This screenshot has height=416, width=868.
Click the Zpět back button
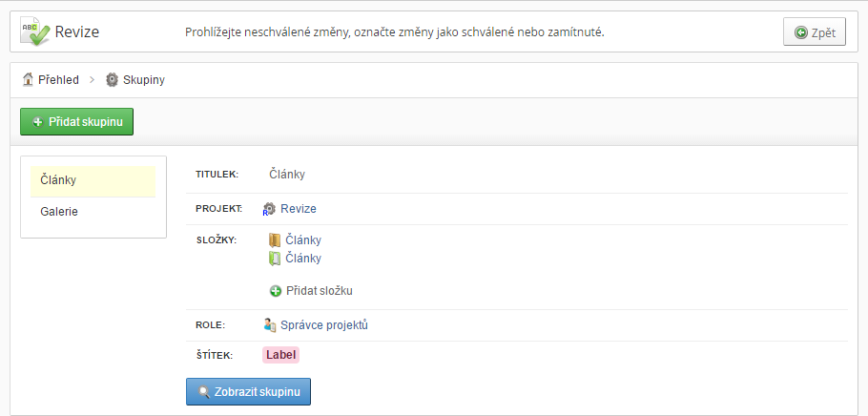click(815, 32)
